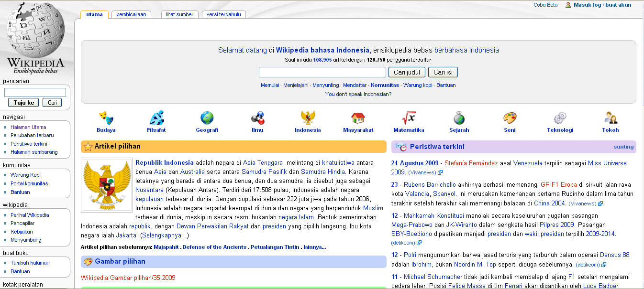Click the Artikel pilihan star icon

point(88,147)
